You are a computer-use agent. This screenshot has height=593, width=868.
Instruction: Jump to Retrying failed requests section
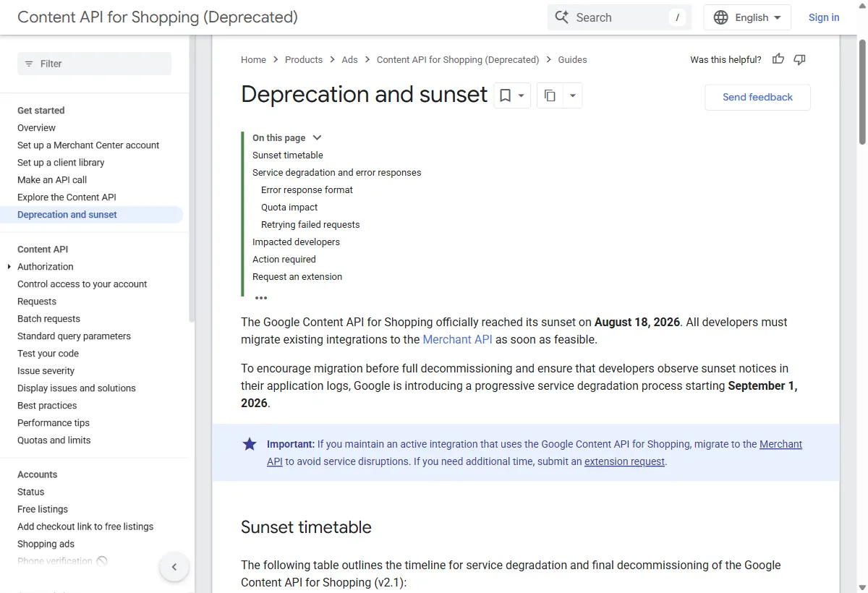tap(310, 224)
